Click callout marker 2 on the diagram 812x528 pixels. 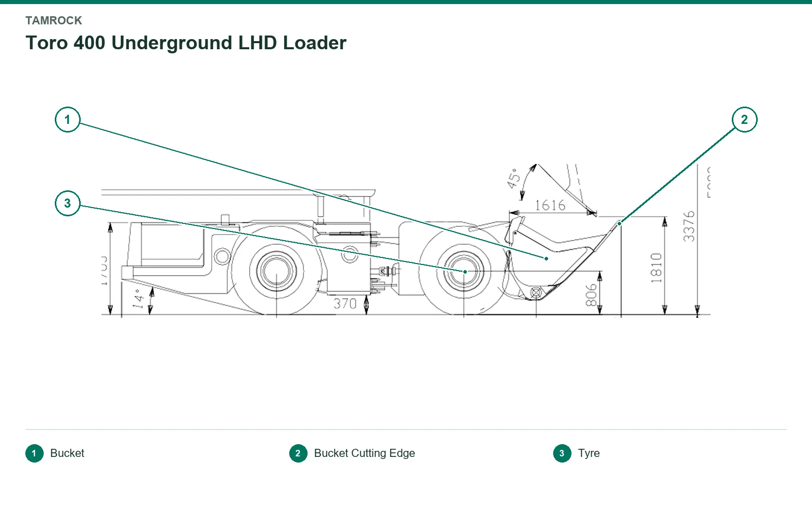[745, 120]
